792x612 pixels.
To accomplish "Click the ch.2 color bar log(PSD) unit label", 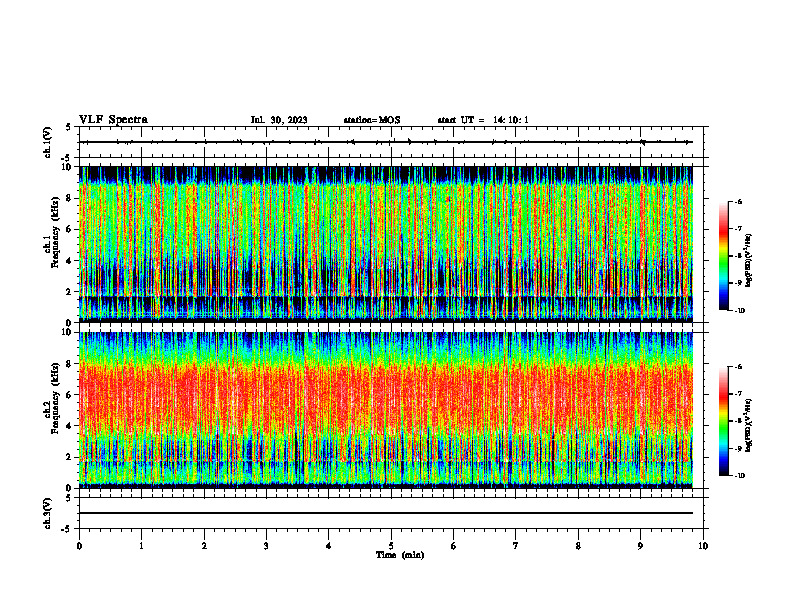I will 749,426.
